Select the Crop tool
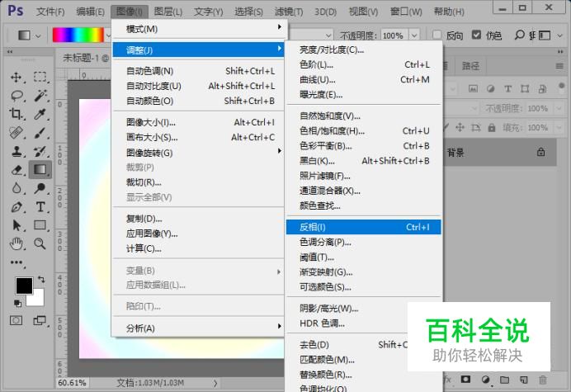This screenshot has height=392, width=571. 16,114
